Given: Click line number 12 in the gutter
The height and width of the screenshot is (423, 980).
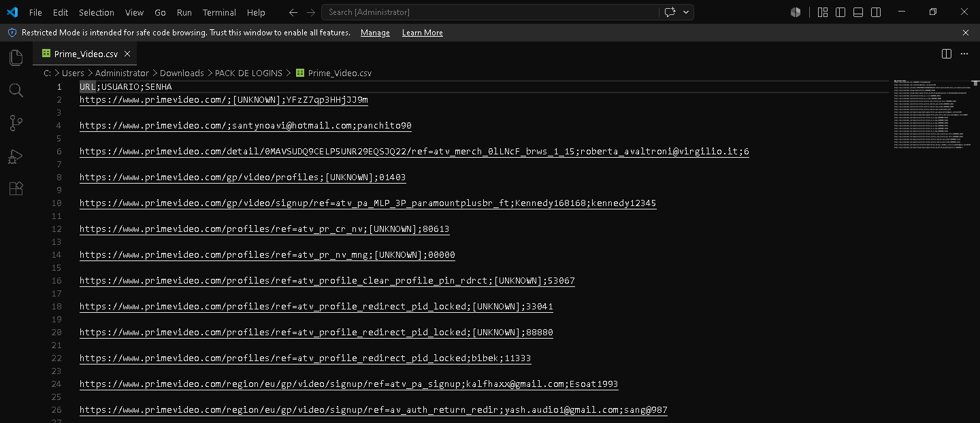Looking at the screenshot, I should click(x=56, y=229).
